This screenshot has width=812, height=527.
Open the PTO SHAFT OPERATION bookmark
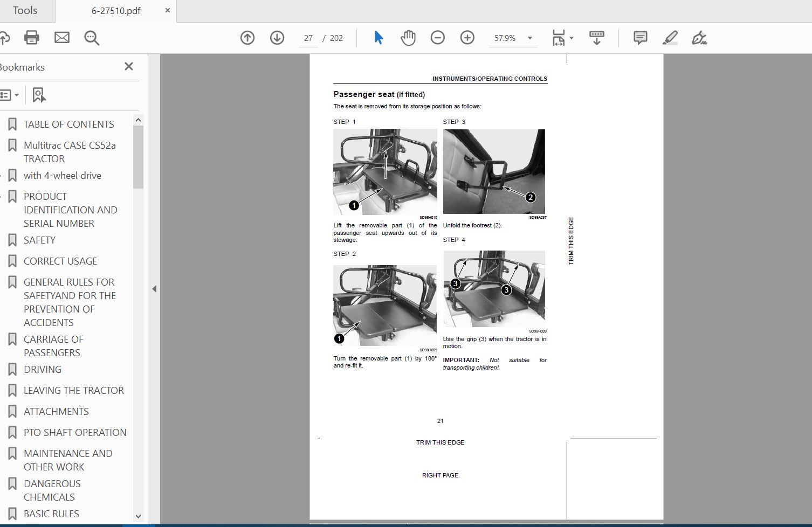(x=75, y=433)
